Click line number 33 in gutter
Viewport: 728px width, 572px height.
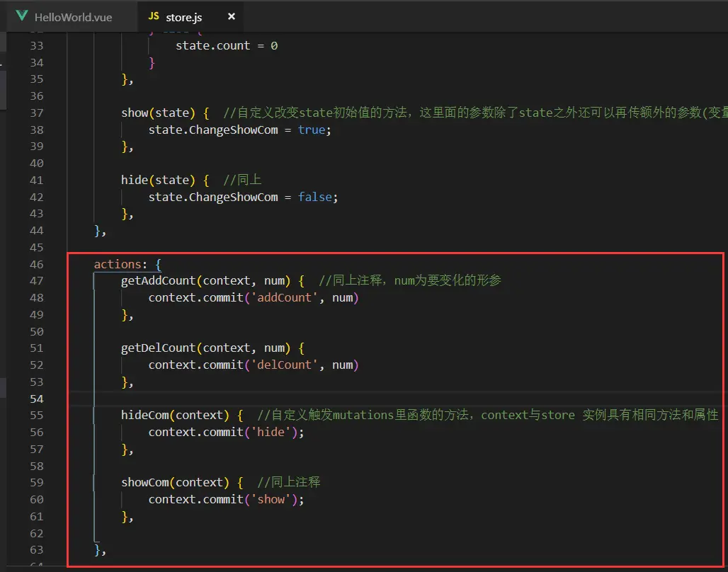[x=36, y=45]
